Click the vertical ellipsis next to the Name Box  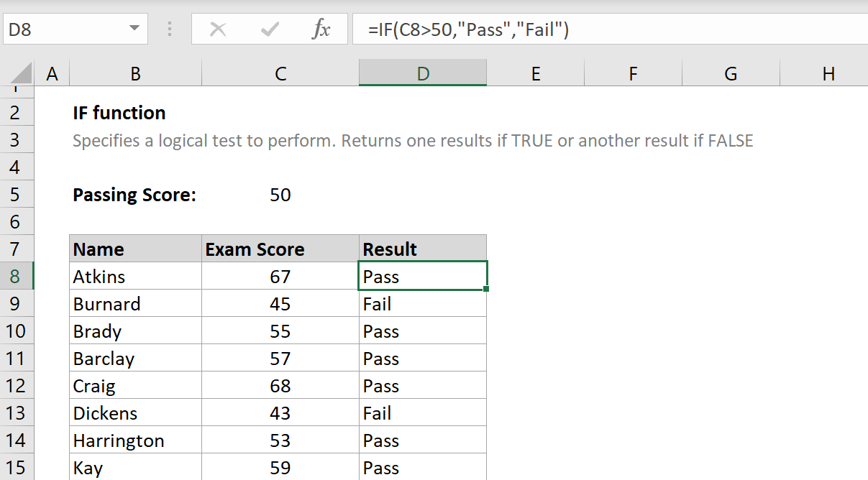pyautogui.click(x=170, y=29)
